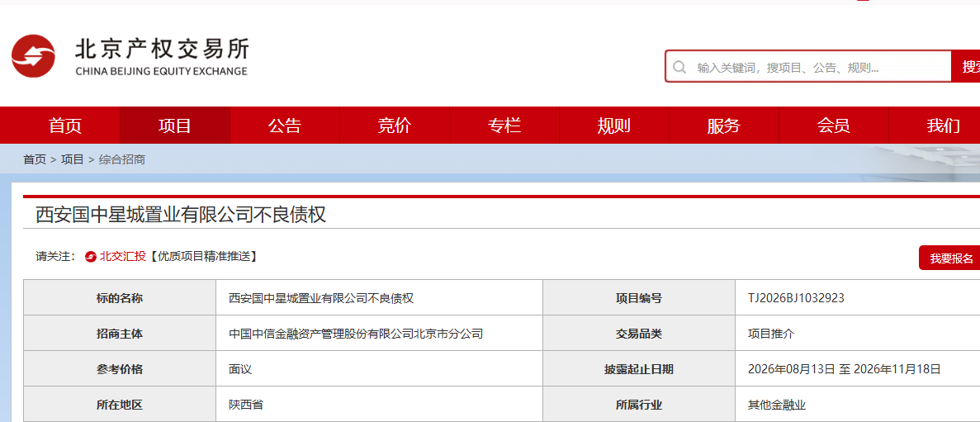Click the 交易品类 label cell
Image resolution: width=980 pixels, height=422 pixels.
coord(639,334)
